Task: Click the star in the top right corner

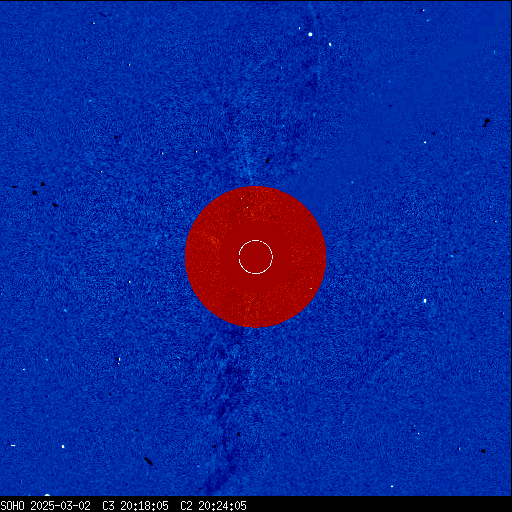Action: (423, 10)
